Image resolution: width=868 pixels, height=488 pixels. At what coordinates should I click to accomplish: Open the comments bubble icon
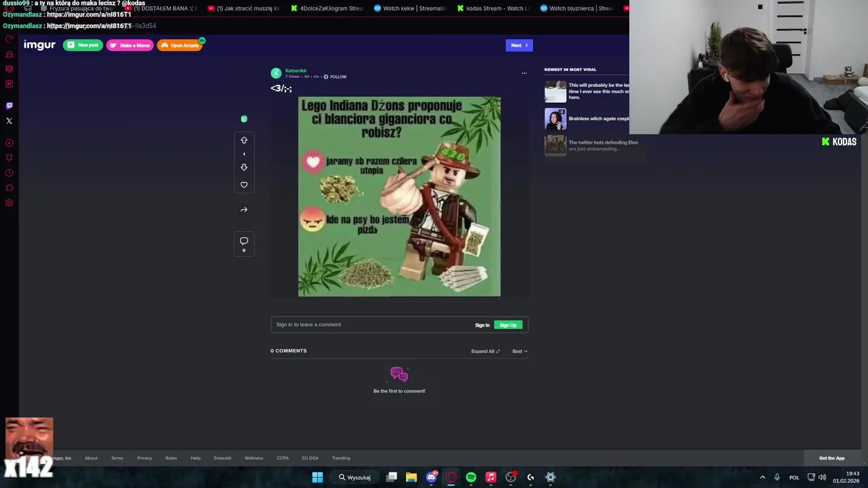click(x=244, y=241)
